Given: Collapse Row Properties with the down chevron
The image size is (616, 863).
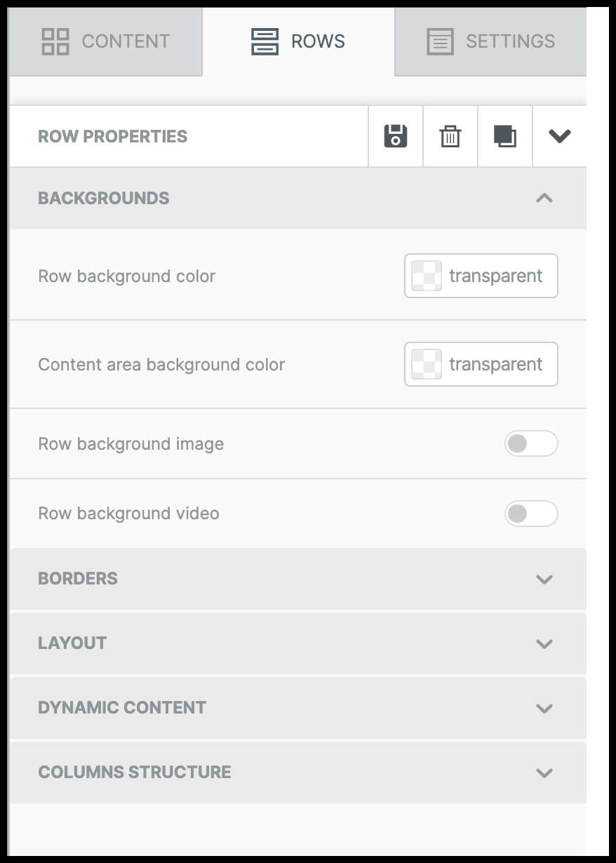Looking at the screenshot, I should pos(559,136).
